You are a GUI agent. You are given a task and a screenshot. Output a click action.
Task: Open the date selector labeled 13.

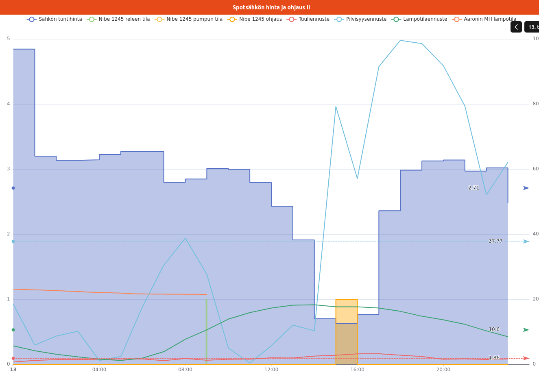[532, 27]
